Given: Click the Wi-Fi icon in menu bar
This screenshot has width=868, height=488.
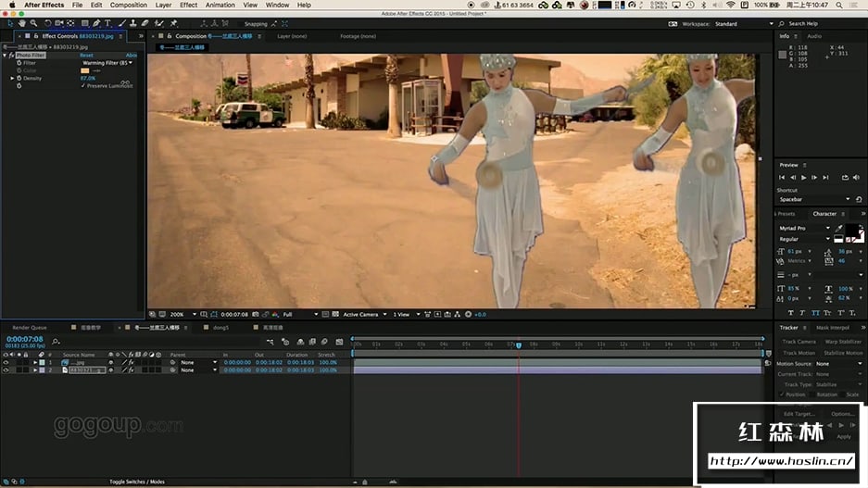Looking at the screenshot, I should [x=731, y=5].
